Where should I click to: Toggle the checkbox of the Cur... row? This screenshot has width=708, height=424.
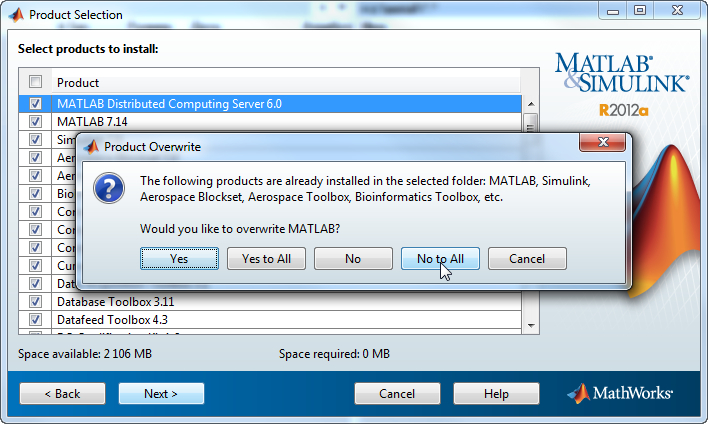tap(35, 266)
